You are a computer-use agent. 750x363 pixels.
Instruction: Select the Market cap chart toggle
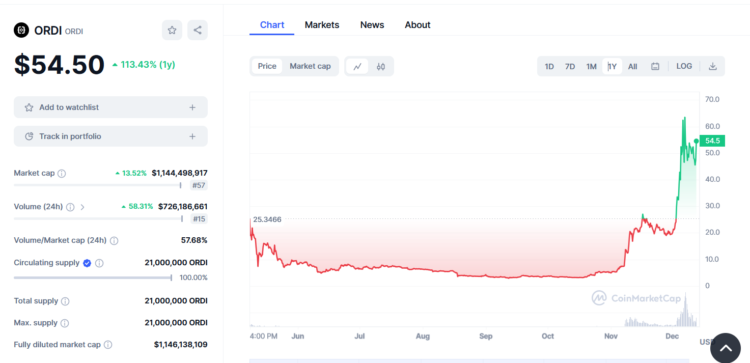[x=310, y=66]
